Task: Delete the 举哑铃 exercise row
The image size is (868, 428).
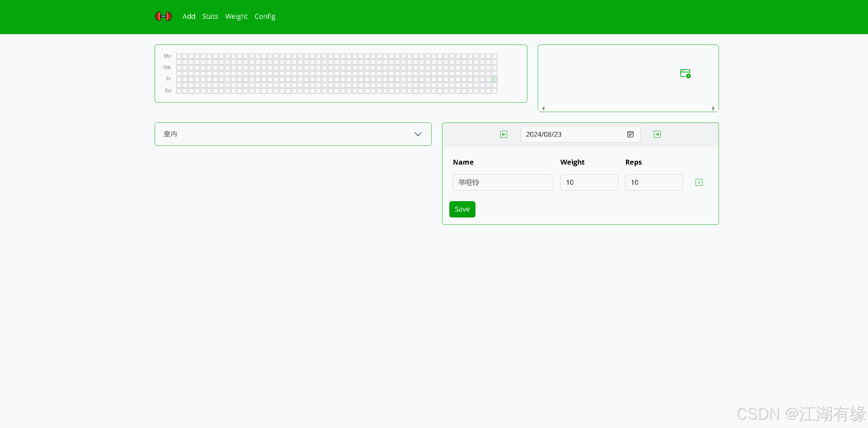Action: [x=699, y=182]
